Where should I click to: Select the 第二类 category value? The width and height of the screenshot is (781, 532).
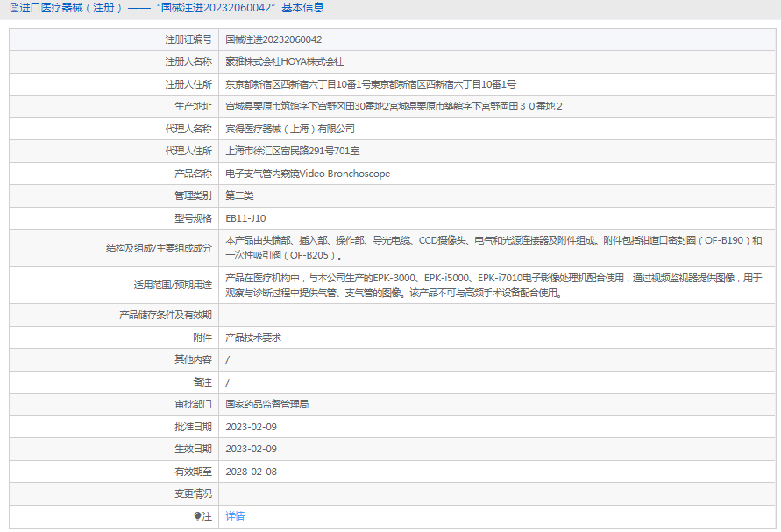click(x=239, y=195)
